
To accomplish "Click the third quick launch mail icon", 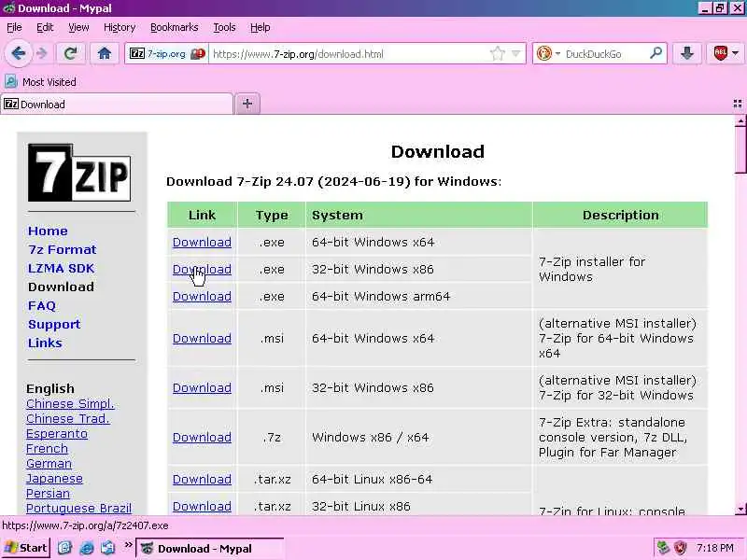I will click(x=108, y=548).
